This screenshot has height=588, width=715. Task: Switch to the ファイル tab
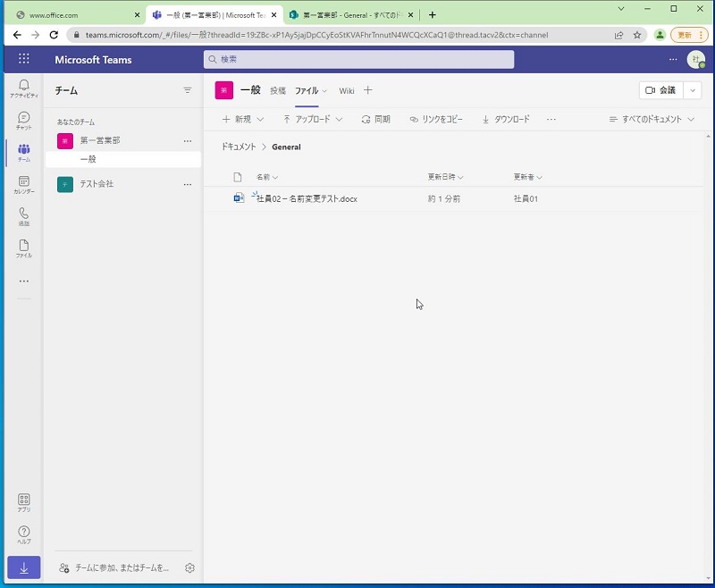coord(307,91)
